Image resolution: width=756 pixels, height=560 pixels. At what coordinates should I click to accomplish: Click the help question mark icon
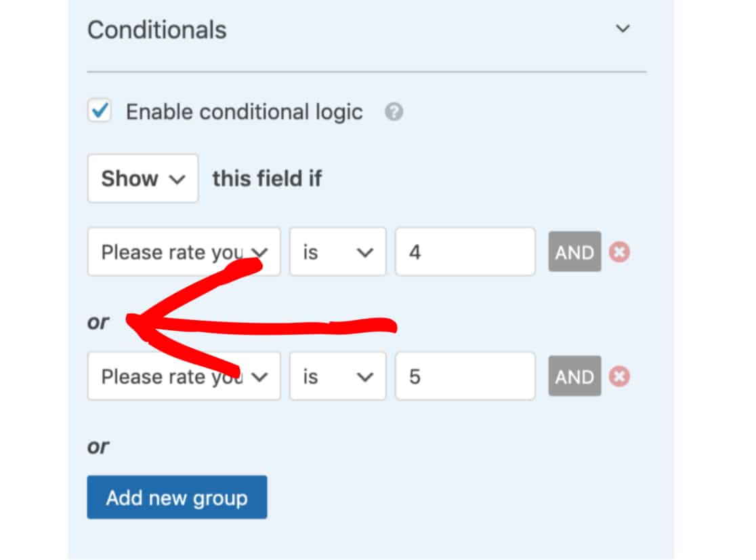[x=394, y=112]
